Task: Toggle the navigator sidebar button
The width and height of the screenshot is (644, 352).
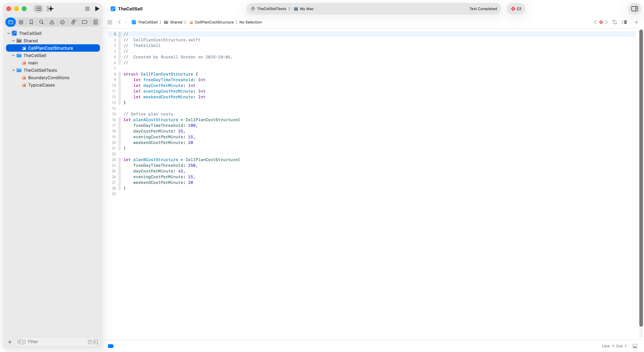Action: point(38,9)
